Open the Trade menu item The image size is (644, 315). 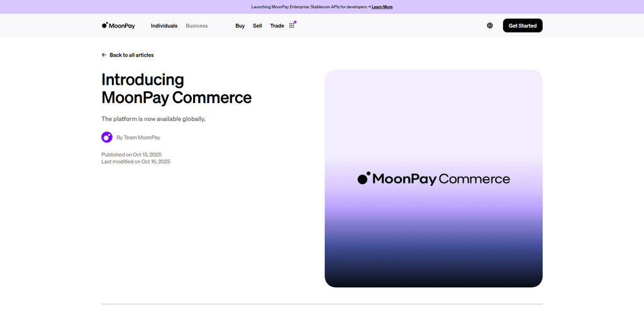(277, 25)
